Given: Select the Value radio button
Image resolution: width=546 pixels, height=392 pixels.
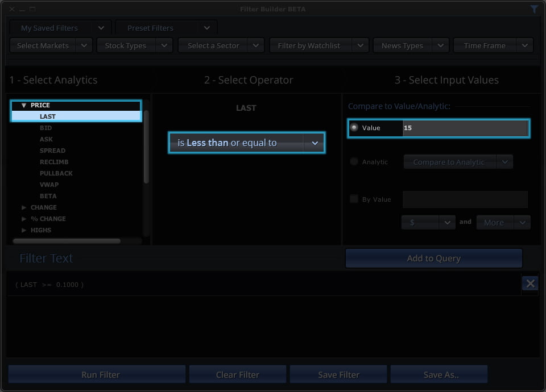Looking at the screenshot, I should point(354,128).
